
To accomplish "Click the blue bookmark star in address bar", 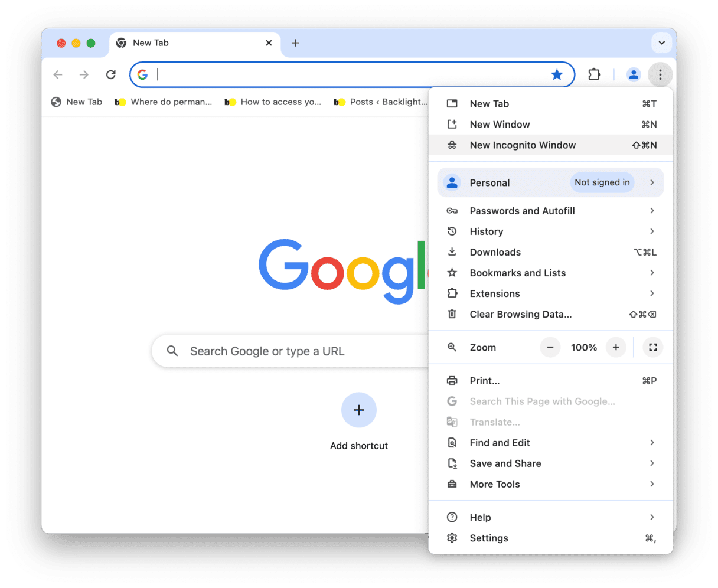I will (557, 74).
